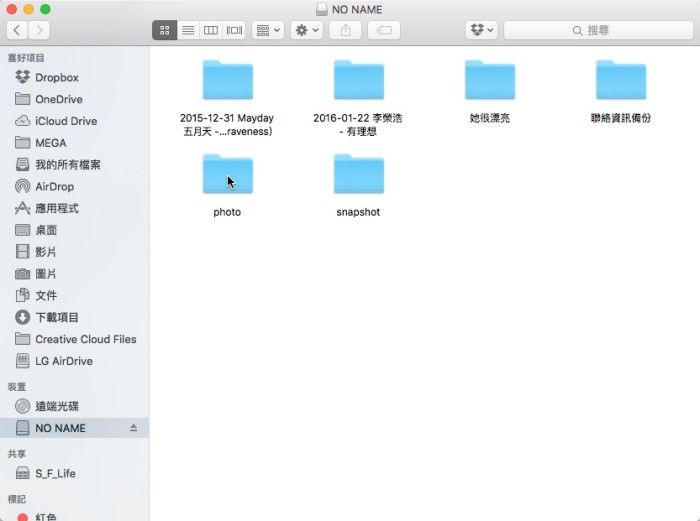The width and height of the screenshot is (700, 521).
Task: Select the 2016-01-22 李榮浩 folder icon
Action: pos(359,80)
